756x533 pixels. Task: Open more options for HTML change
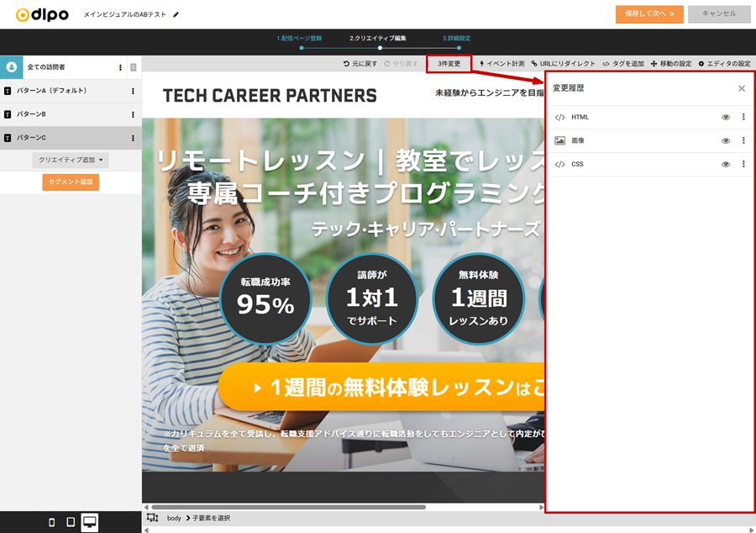(743, 117)
